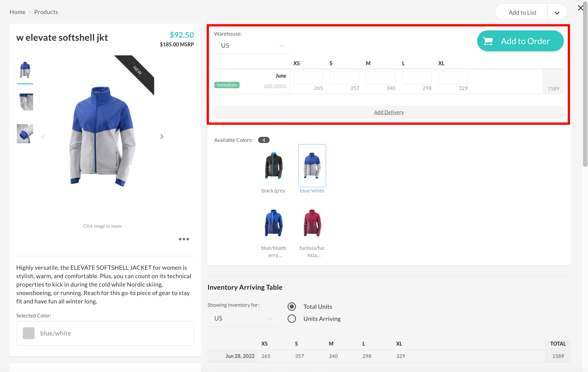Click XL value 329 in inventory table

[x=401, y=356]
